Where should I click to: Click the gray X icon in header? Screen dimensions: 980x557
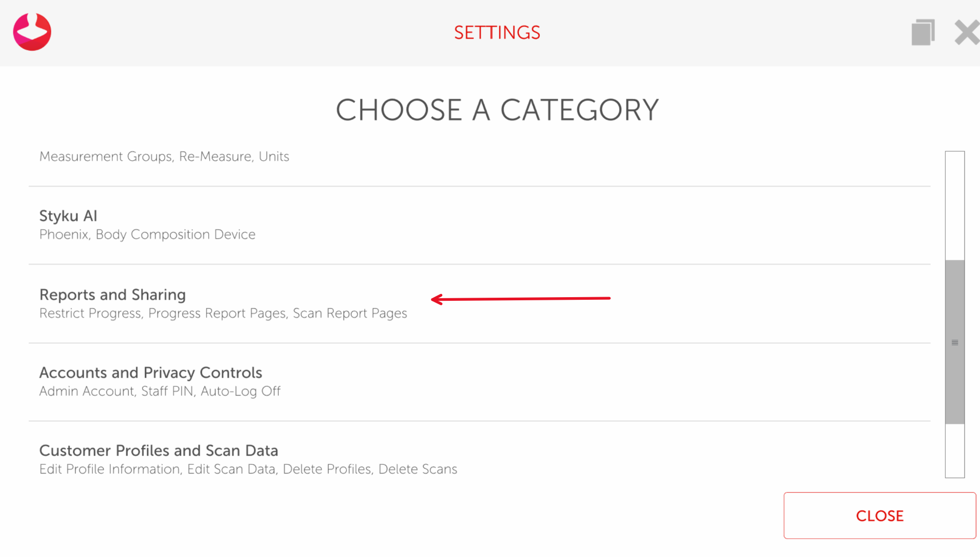point(967,33)
